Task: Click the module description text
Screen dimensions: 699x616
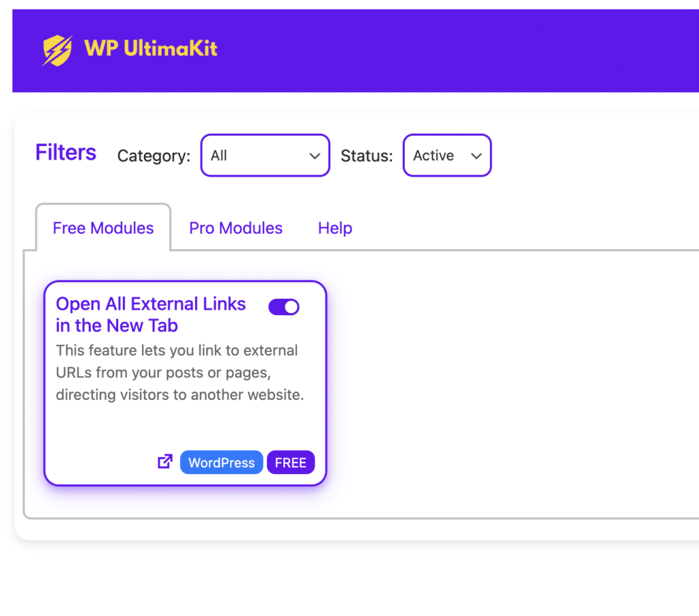Action: point(180,372)
